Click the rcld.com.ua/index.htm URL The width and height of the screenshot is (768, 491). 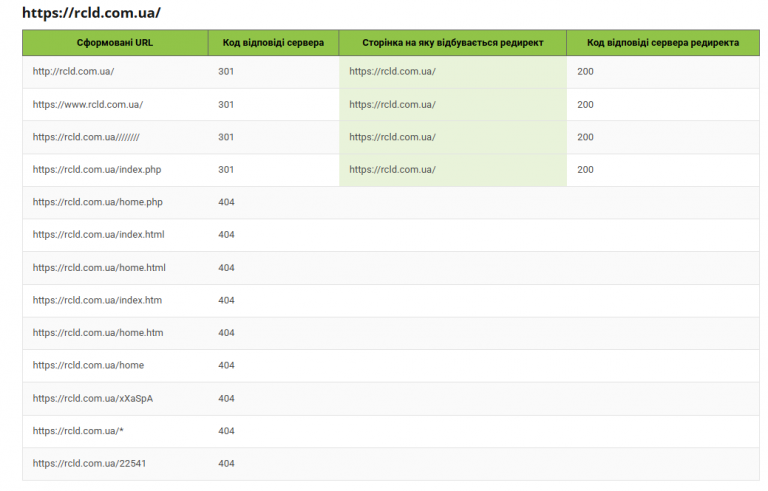point(97,300)
